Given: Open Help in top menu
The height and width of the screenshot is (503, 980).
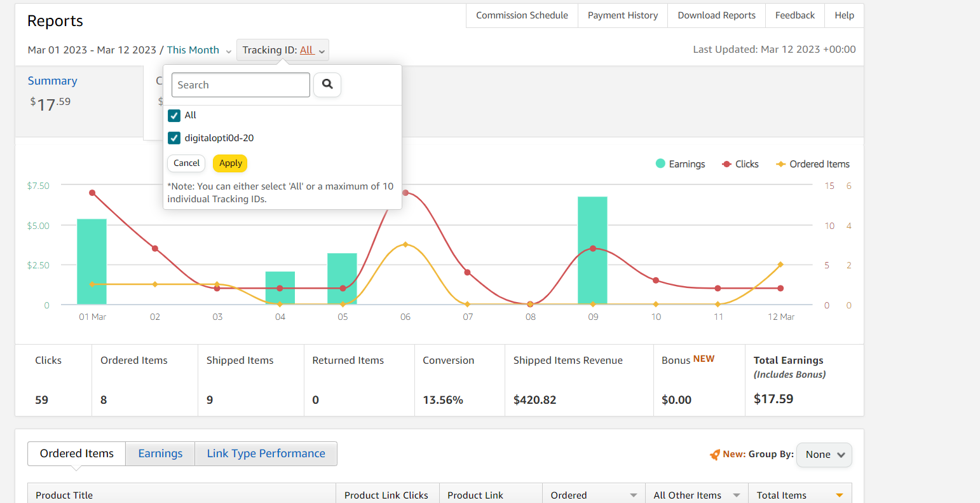Looking at the screenshot, I should point(844,15).
